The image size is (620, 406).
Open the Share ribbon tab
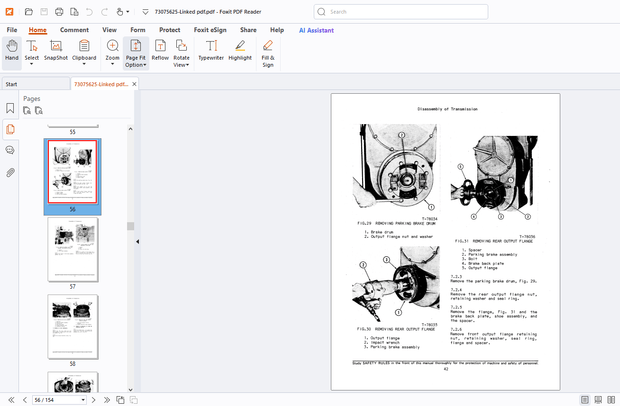[248, 30]
